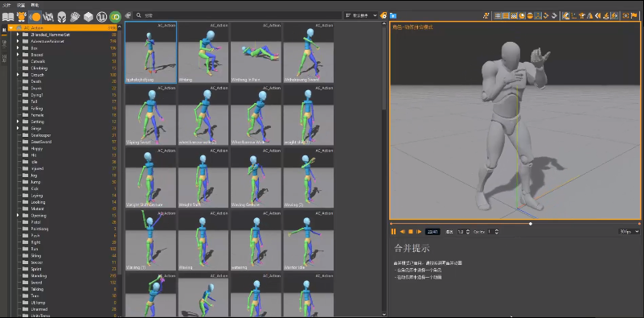The width and height of the screenshot is (644, 318).
Task: Click the orange flag icon
Action: 634,15
